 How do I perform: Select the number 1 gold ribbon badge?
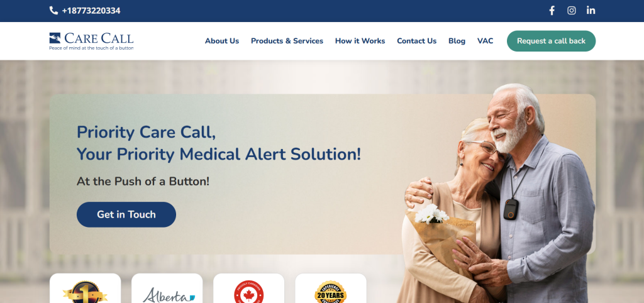(85, 292)
